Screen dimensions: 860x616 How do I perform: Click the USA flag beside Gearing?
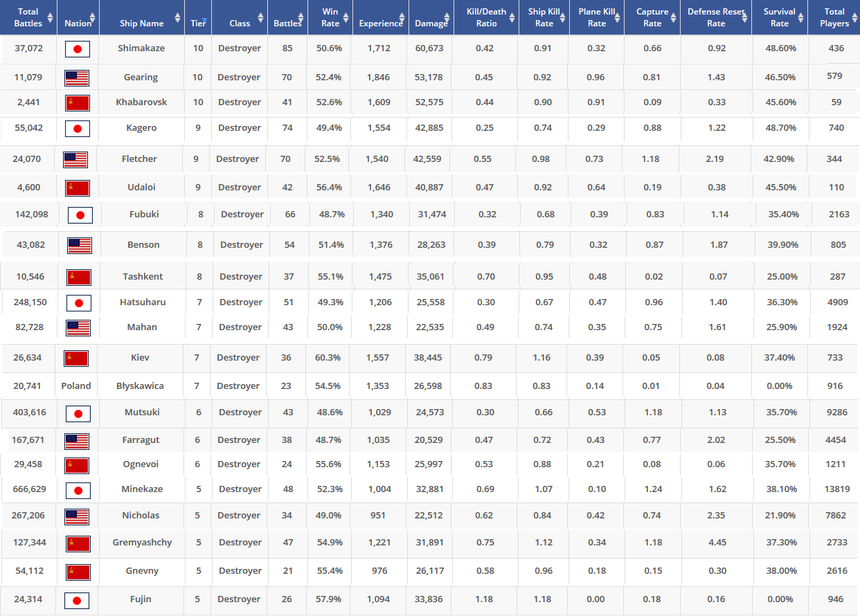click(77, 78)
